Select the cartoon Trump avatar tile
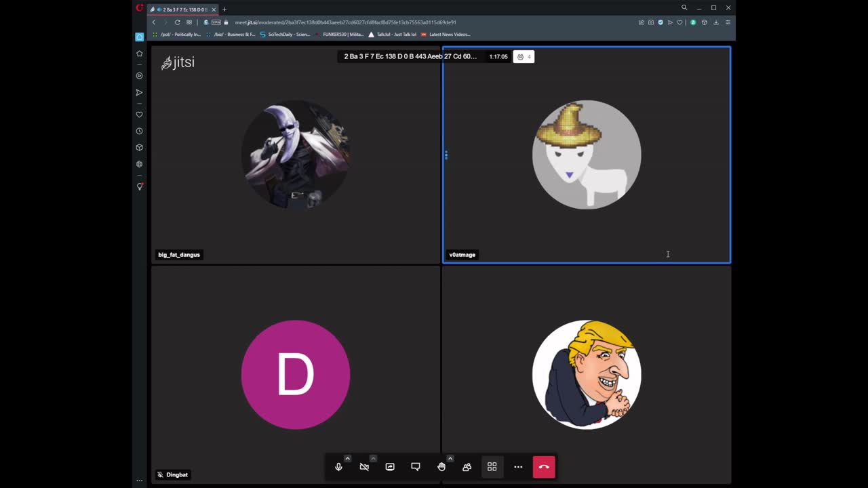The height and width of the screenshot is (488, 868). (x=587, y=375)
